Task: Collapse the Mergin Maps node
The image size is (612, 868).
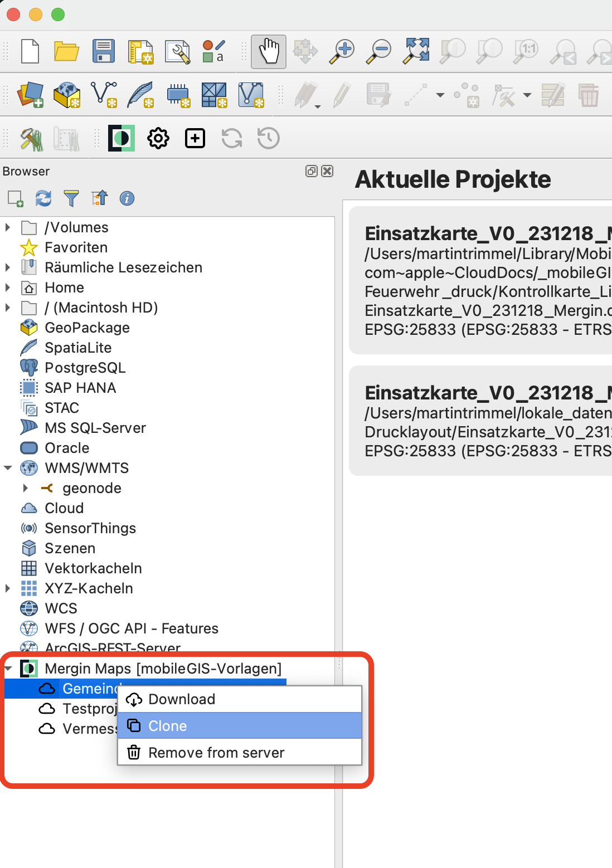Action: coord(8,669)
